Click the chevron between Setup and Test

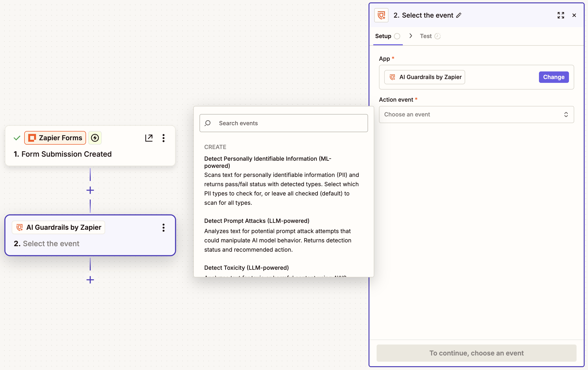coord(410,36)
